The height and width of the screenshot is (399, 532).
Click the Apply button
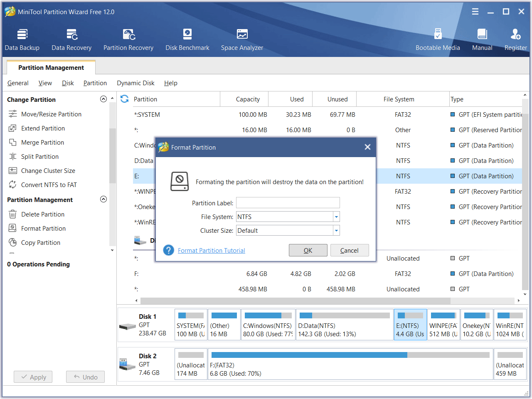[33, 377]
